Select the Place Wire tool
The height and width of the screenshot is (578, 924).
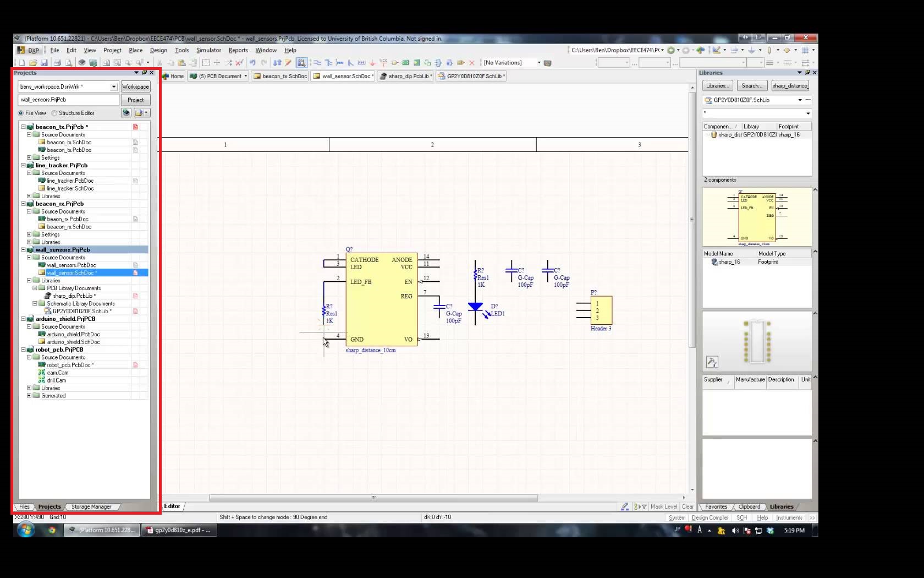tap(317, 63)
